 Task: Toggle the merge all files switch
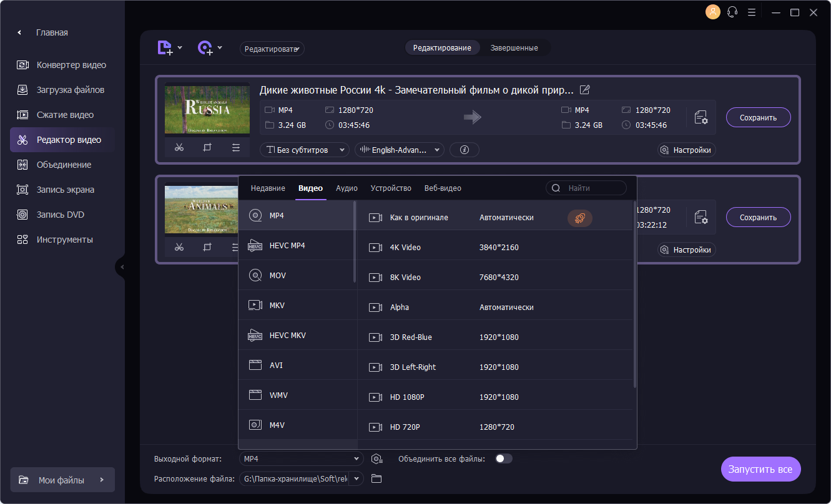504,458
